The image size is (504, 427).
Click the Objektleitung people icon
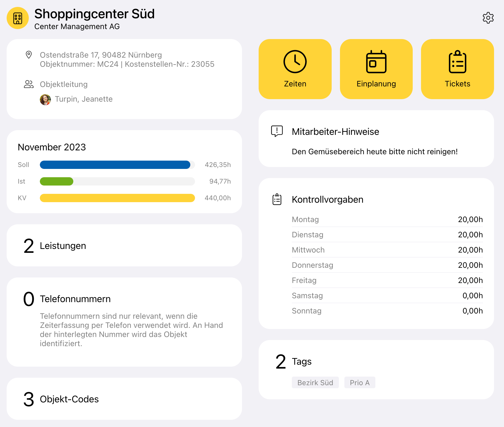[29, 84]
